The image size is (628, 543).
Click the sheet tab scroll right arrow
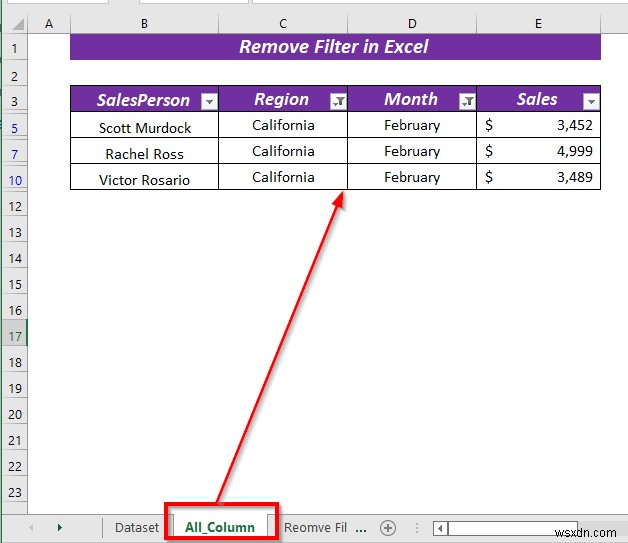pyautogui.click(x=60, y=527)
